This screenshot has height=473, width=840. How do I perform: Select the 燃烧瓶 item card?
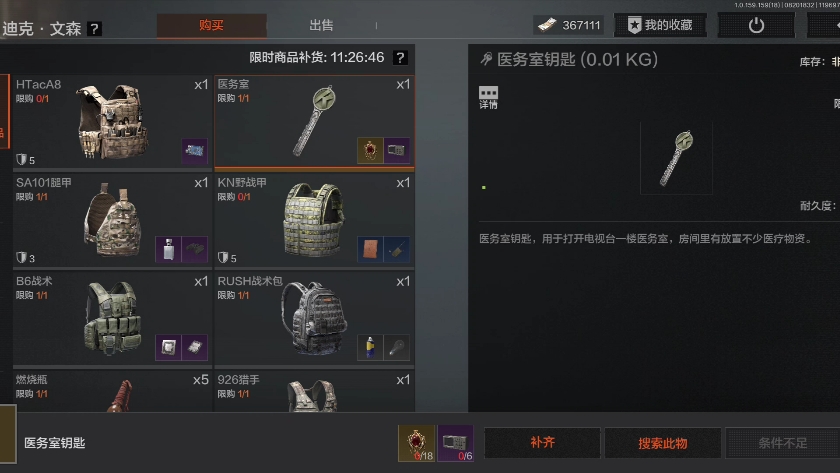(x=112, y=391)
